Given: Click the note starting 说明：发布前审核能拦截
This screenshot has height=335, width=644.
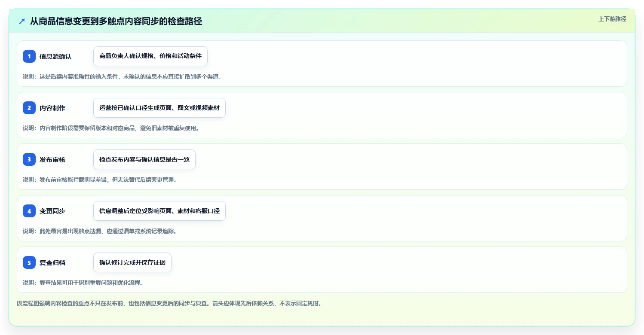Looking at the screenshot, I should (100, 180).
